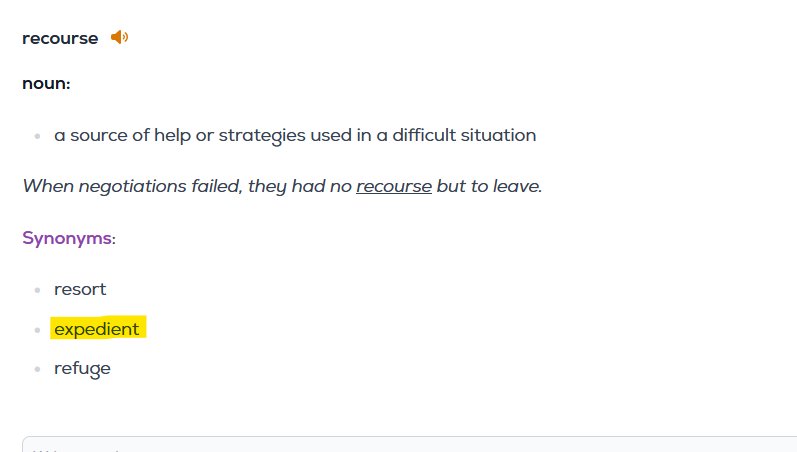797x452 pixels.
Task: Click the bullet beside "resort"
Action: 37,290
